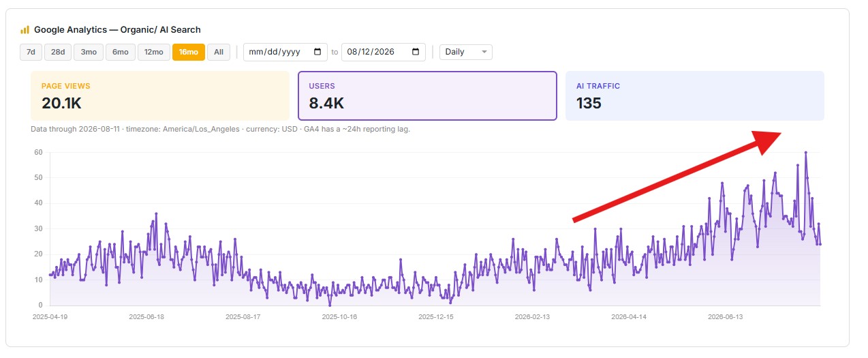Viewport: 868px width, 358px height.
Task: Select the Page Views 20.1K metric card
Action: coord(160,96)
